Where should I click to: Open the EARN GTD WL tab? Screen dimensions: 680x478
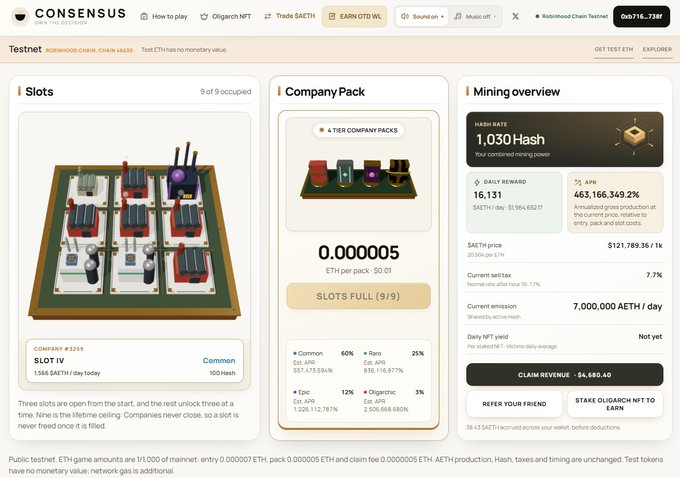coord(354,16)
